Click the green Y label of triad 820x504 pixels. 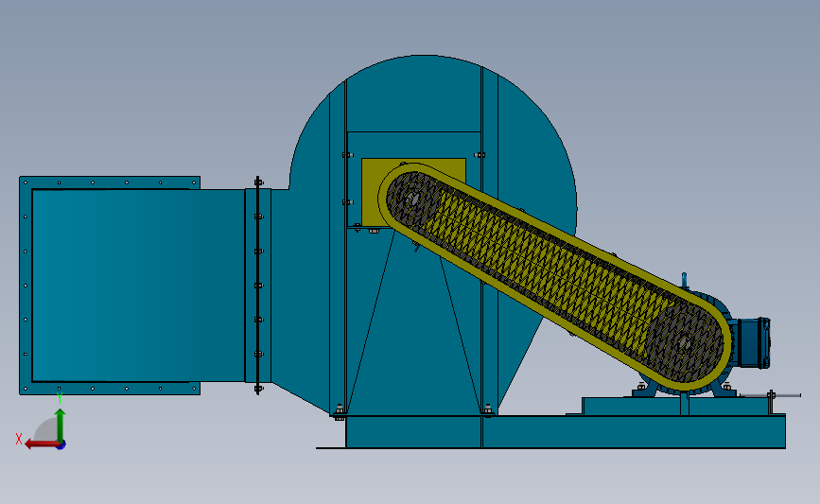click(59, 398)
